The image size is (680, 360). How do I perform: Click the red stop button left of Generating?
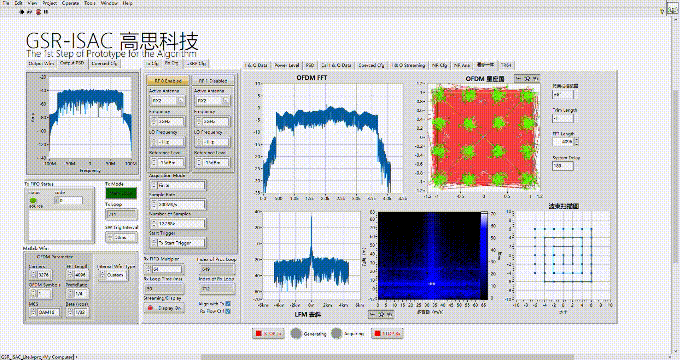268,334
